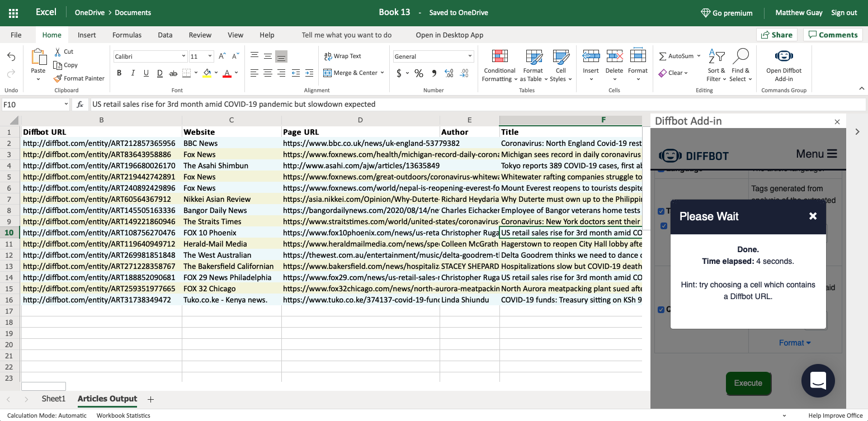Apply Italic formatting
This screenshot has width=868, height=421.
pyautogui.click(x=133, y=73)
